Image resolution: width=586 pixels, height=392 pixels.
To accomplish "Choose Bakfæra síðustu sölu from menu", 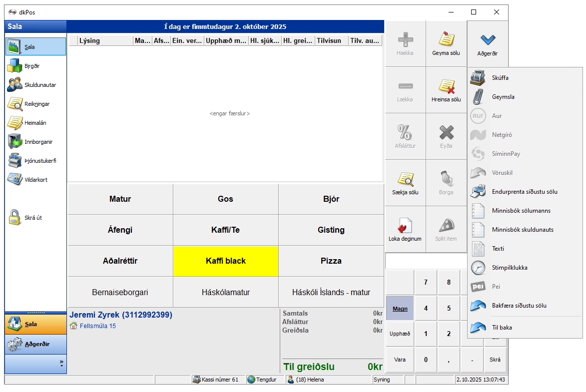I will [x=522, y=306].
